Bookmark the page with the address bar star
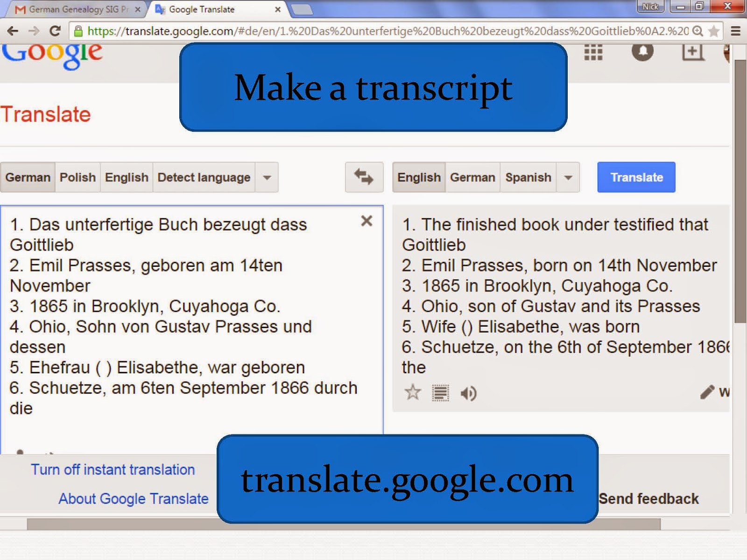This screenshot has height=560, width=747. [x=713, y=31]
